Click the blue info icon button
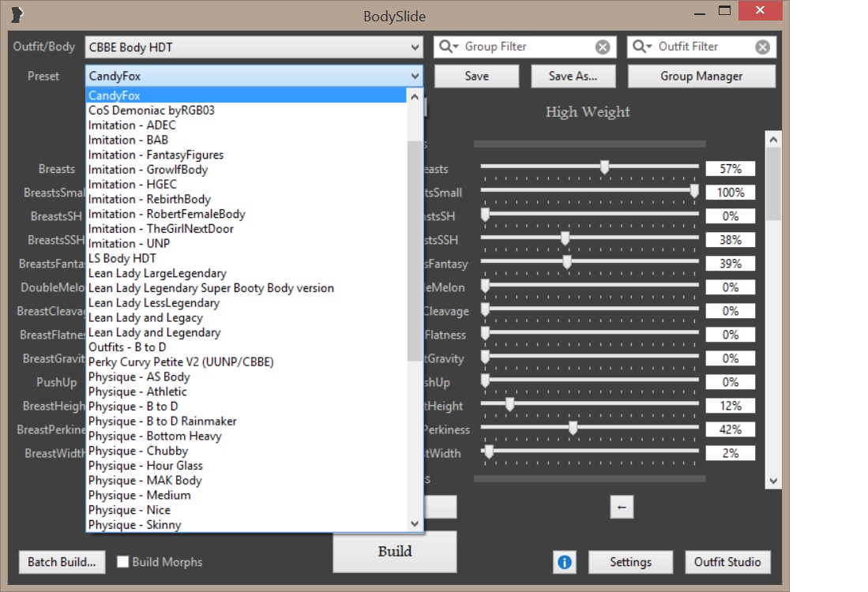The height and width of the screenshot is (592, 868). tap(564, 562)
